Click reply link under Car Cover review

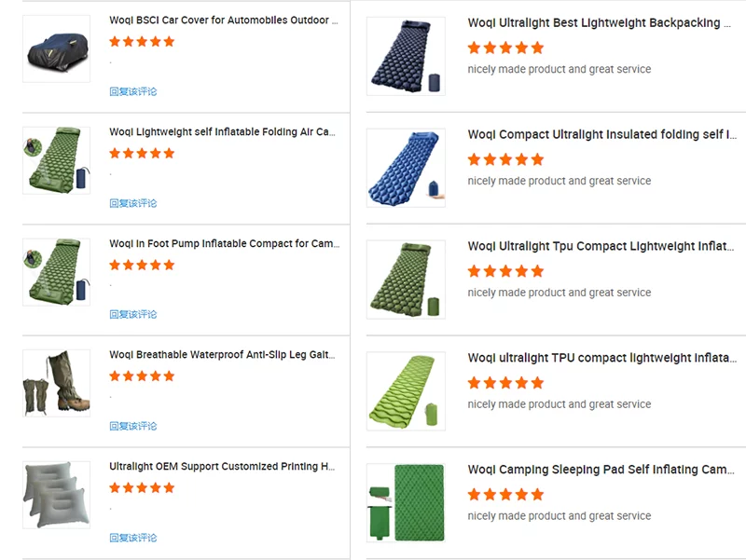click(133, 91)
